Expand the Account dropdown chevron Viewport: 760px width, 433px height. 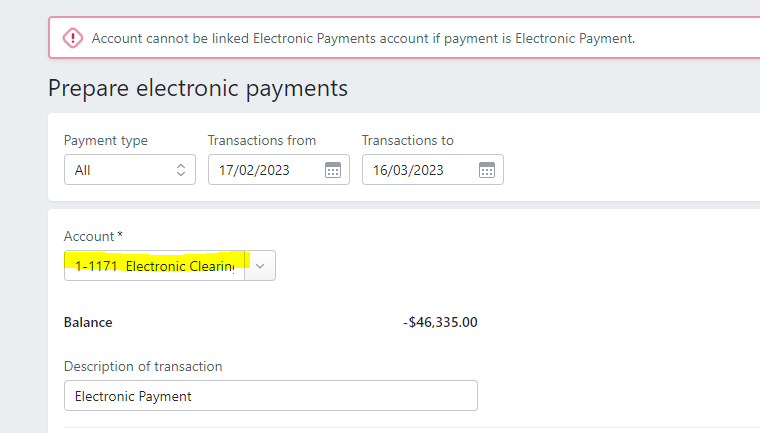(x=260, y=266)
